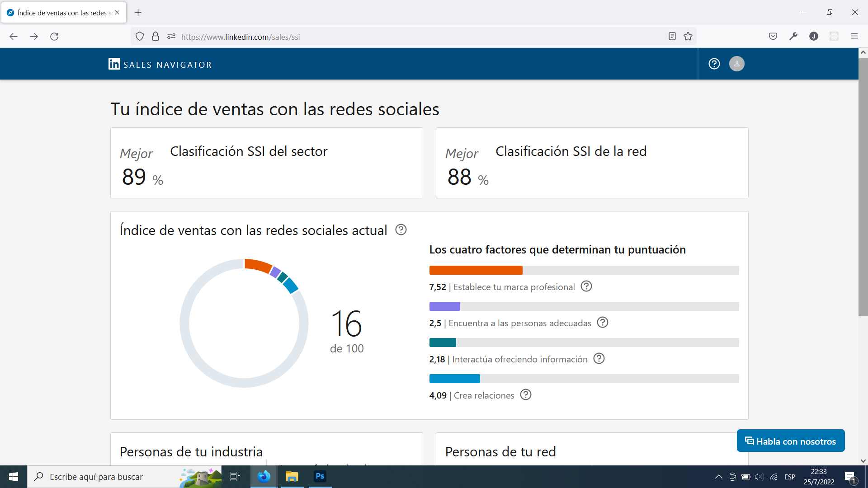Switch to Firefox on taskbar
Viewport: 868px width, 488px height.
pos(264,477)
